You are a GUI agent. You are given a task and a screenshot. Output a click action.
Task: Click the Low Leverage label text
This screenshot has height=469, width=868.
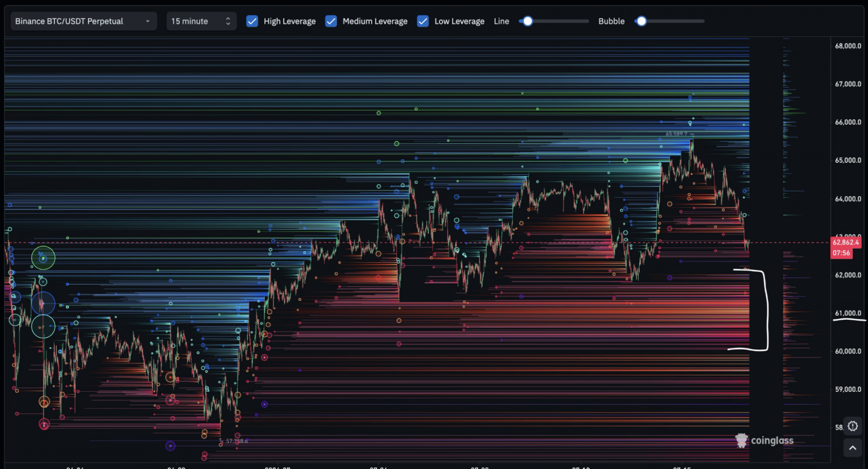(x=459, y=21)
